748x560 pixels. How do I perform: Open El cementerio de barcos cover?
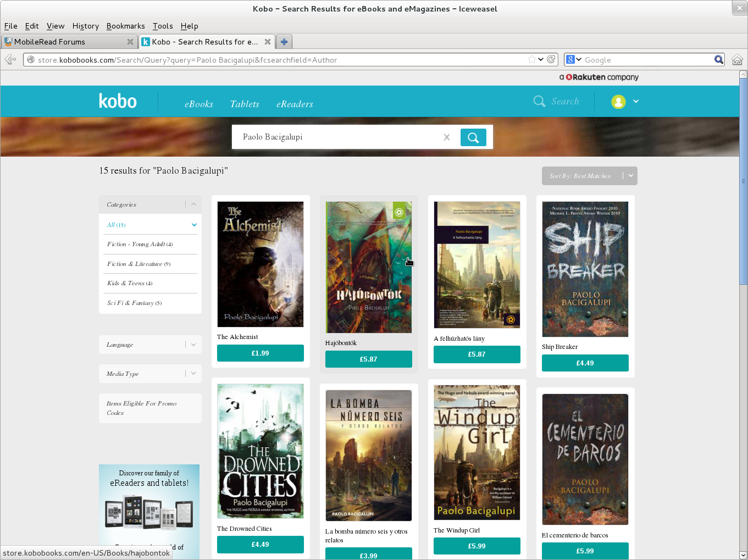[x=585, y=459]
